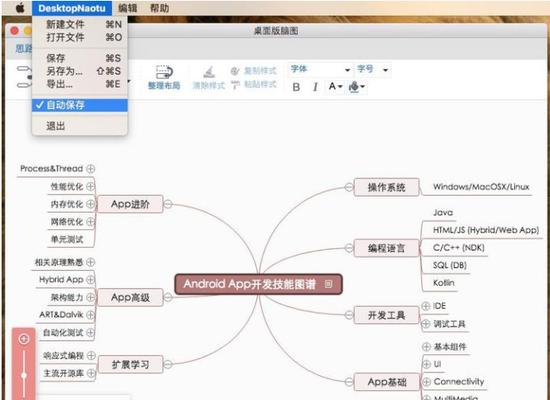The height and width of the screenshot is (400, 550).
Task: Expand the 内存优化 node
Action: click(x=90, y=204)
